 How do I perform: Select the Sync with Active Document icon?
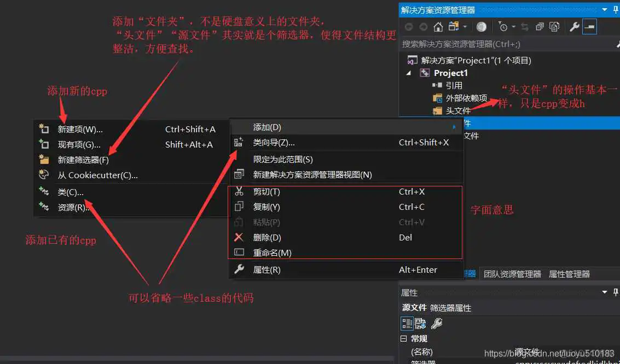click(x=526, y=26)
